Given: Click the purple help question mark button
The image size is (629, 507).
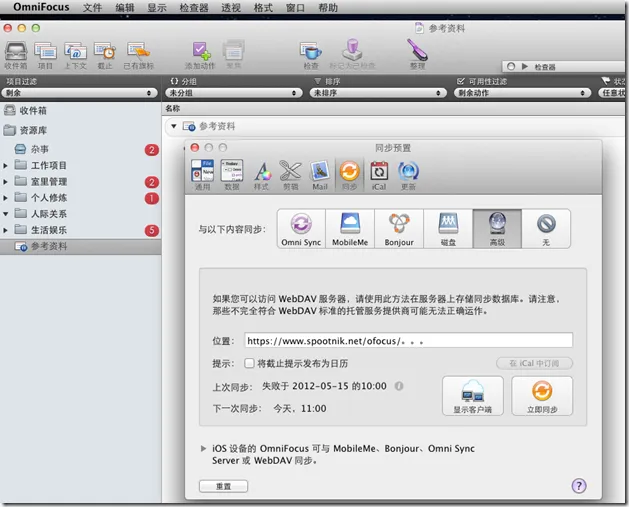Looking at the screenshot, I should [578, 486].
